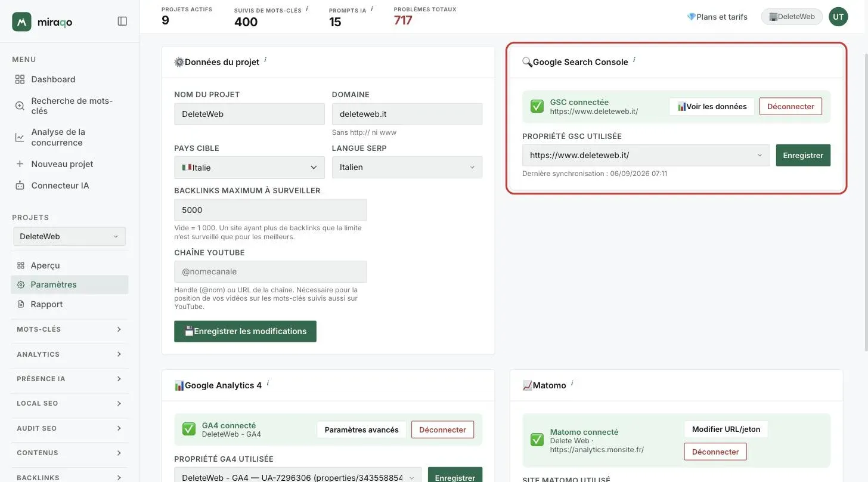
Task: Open the Pays cible Italie dropdown
Action: click(x=249, y=168)
